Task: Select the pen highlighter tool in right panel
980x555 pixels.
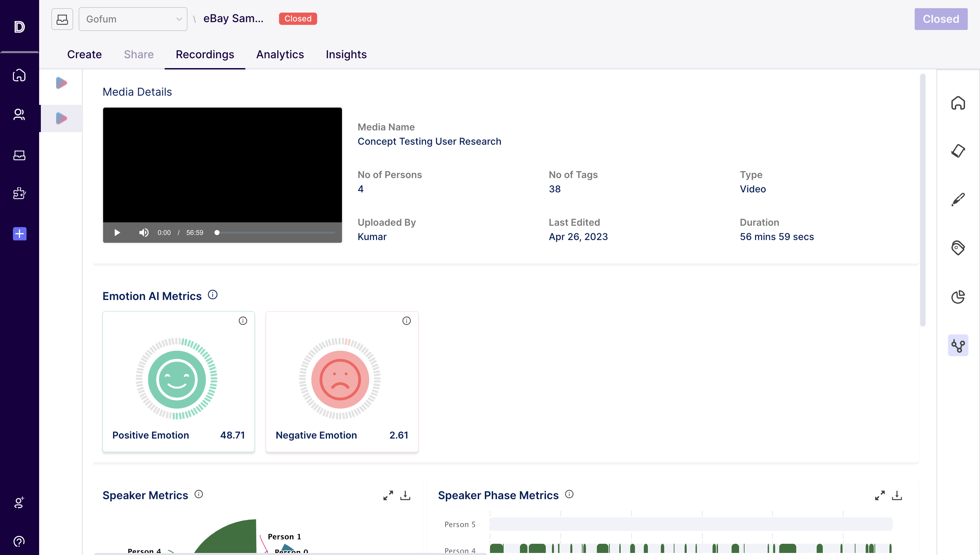Action: [958, 200]
